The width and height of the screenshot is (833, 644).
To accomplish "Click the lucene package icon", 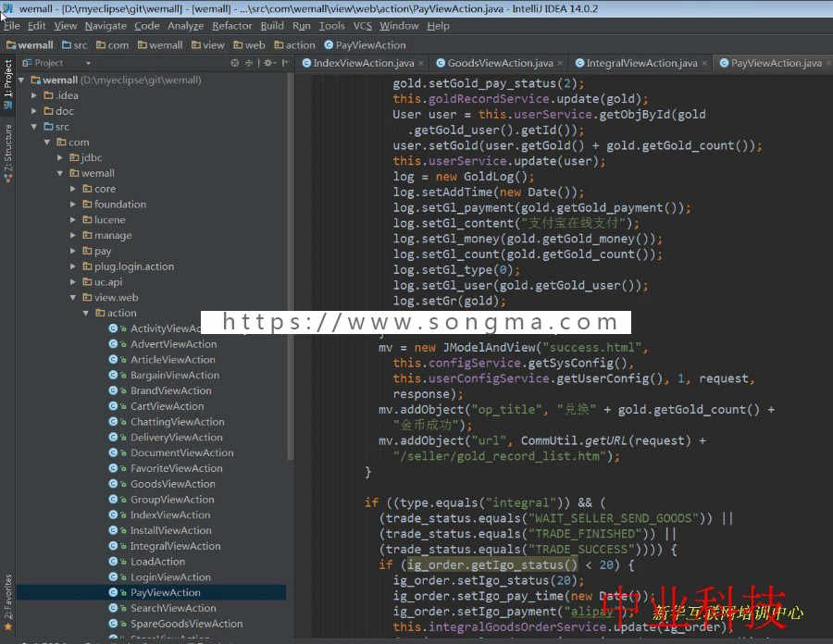I will point(87,220).
